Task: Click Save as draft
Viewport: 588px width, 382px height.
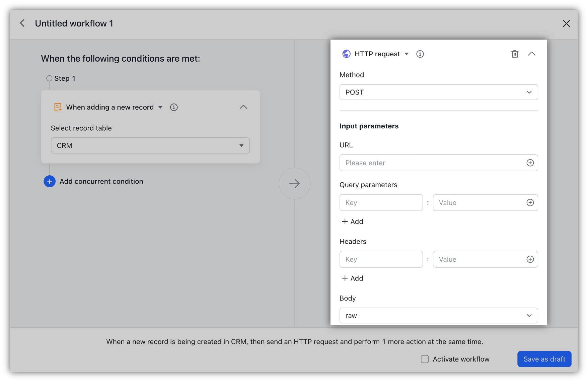Action: click(x=544, y=359)
